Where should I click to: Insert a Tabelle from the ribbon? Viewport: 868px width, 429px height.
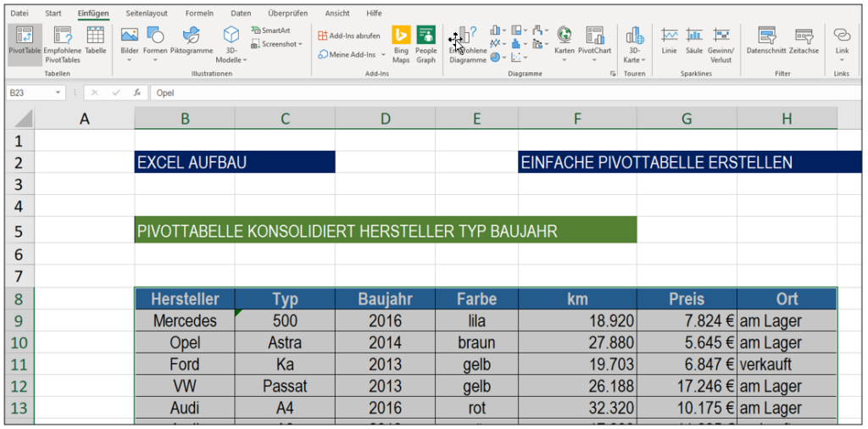coord(95,41)
